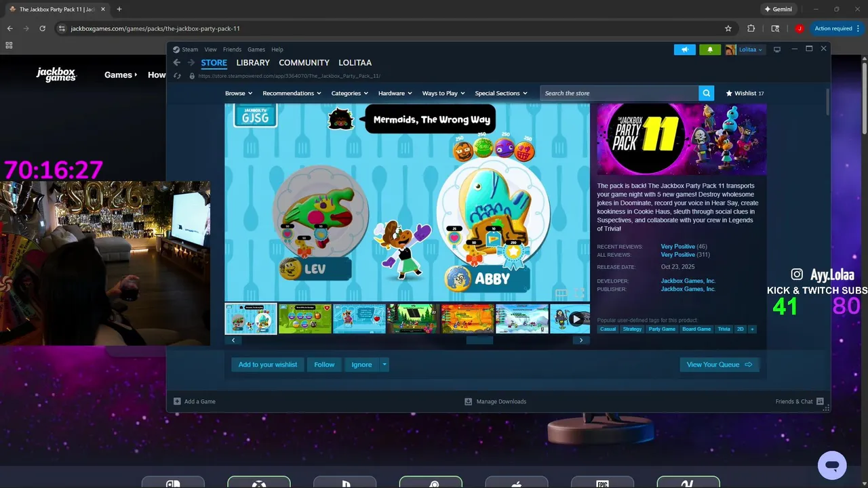This screenshot has height=488, width=868.
Task: Click the Casual tag
Action: tap(608, 329)
